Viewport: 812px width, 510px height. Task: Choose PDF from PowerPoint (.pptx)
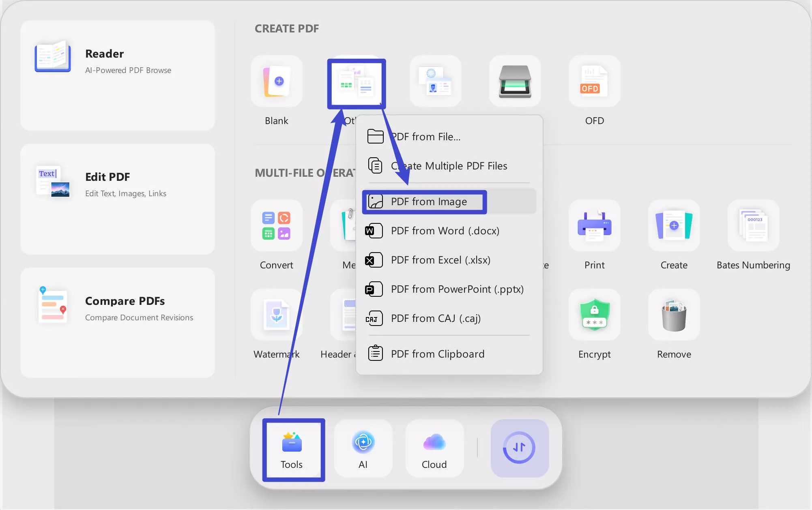coord(457,289)
